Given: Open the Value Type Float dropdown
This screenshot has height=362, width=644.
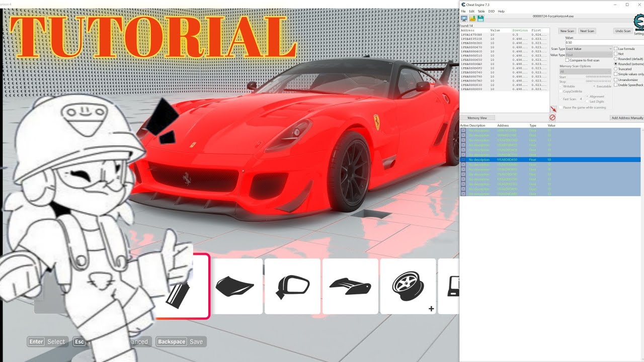Looking at the screenshot, I should (589, 55).
